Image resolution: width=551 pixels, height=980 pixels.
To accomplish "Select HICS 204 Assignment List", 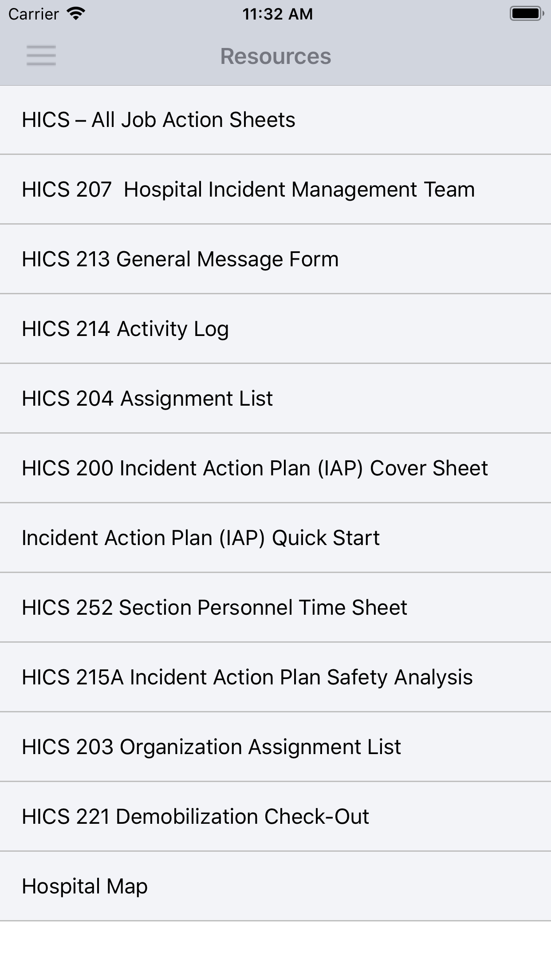I will tap(275, 398).
